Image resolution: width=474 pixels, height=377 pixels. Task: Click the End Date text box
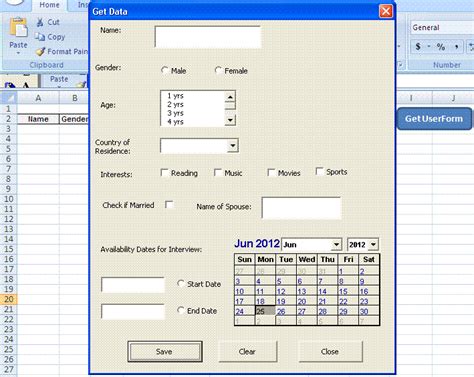(133, 312)
